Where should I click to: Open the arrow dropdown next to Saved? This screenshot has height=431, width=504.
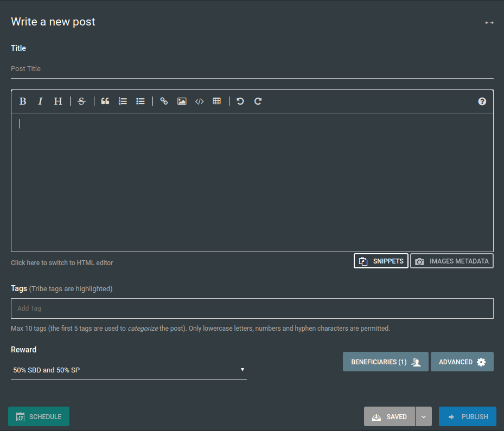pos(424,417)
